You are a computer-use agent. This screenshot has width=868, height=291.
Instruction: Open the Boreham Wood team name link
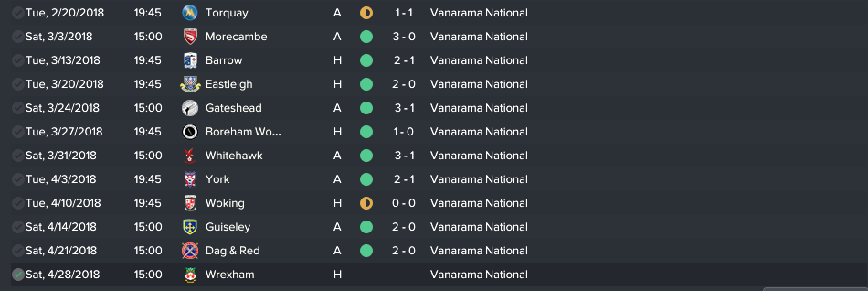point(243,132)
